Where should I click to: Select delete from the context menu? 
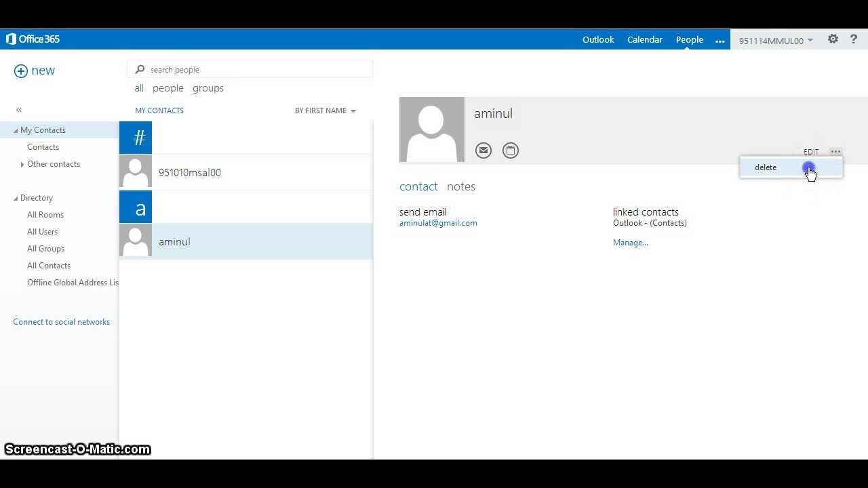click(791, 167)
